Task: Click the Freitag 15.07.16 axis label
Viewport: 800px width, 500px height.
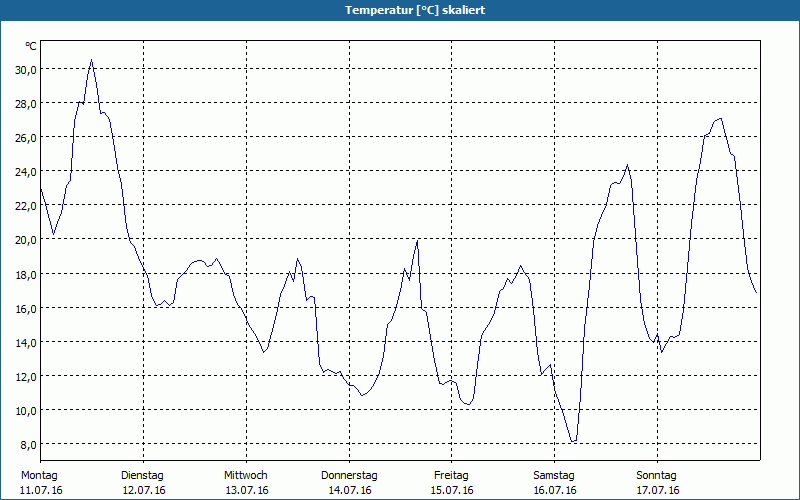Action: [452, 483]
